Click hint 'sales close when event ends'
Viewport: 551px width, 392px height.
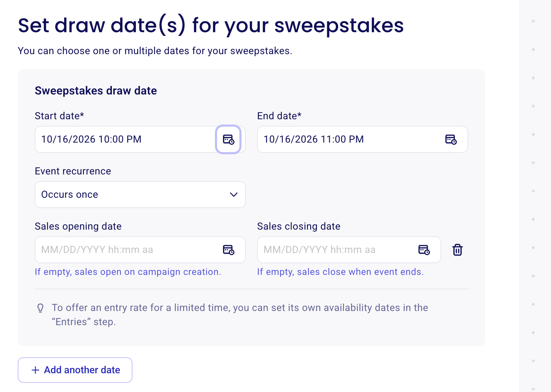359,272
